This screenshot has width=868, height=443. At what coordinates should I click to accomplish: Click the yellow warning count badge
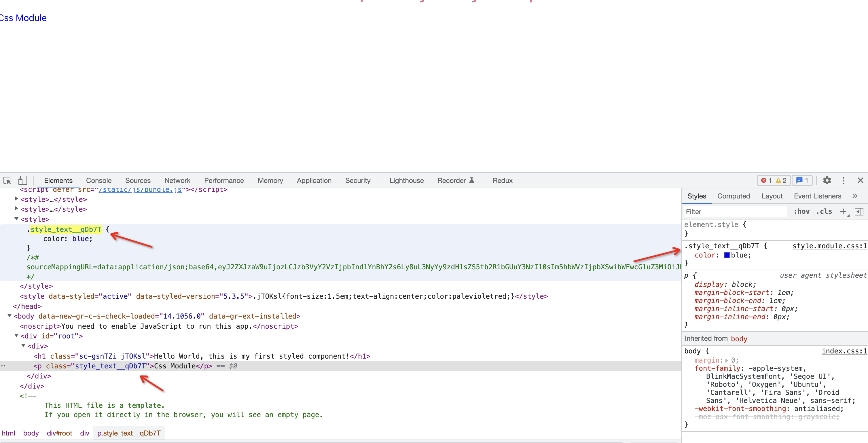click(781, 181)
